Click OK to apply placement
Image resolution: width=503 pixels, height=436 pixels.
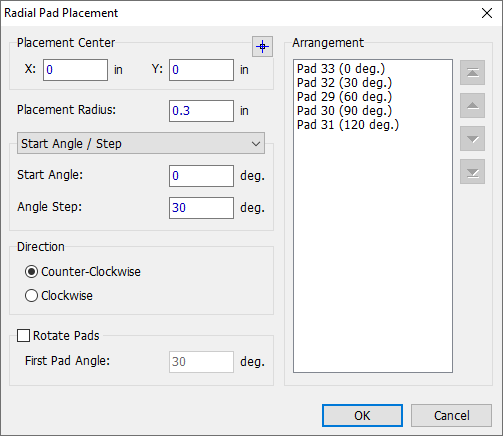coord(362,415)
